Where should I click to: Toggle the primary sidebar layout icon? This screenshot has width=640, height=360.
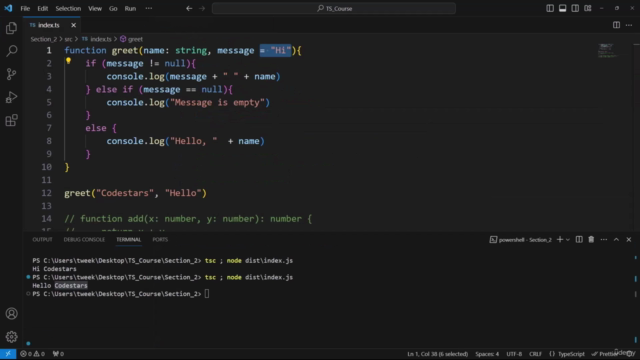tap(550, 8)
